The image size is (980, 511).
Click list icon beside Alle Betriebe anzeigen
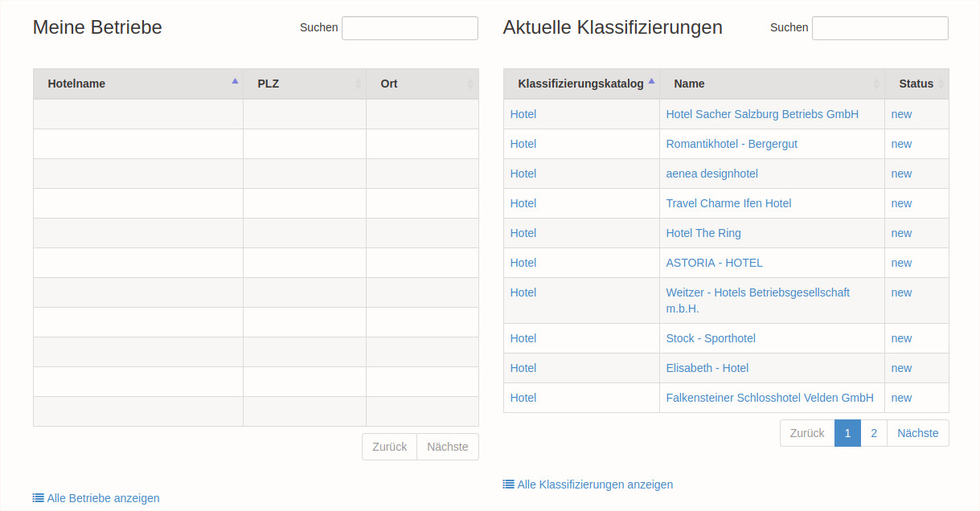click(x=38, y=498)
